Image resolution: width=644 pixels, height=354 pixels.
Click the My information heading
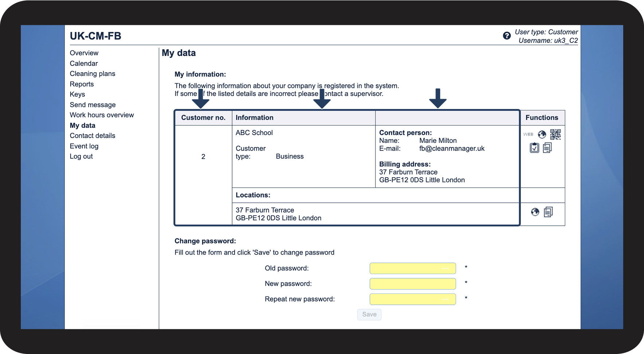[x=200, y=74]
